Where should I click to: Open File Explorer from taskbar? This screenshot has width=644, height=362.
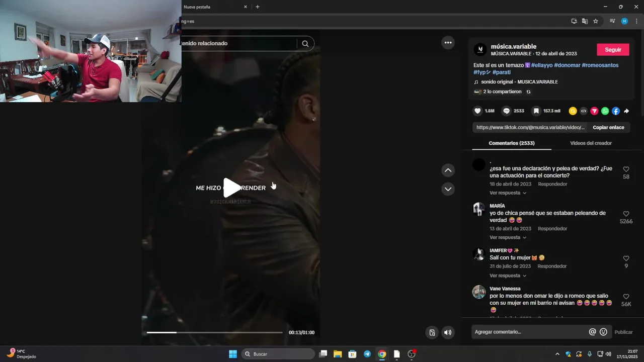[338, 354]
